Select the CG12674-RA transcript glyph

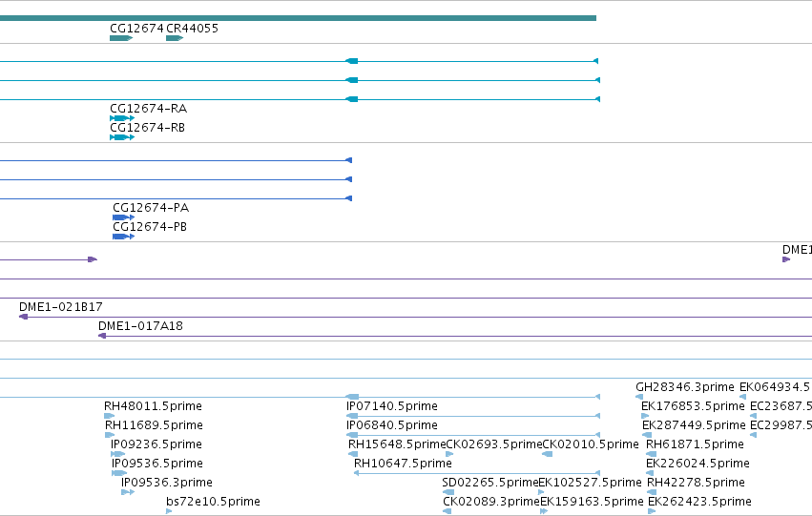(122, 118)
